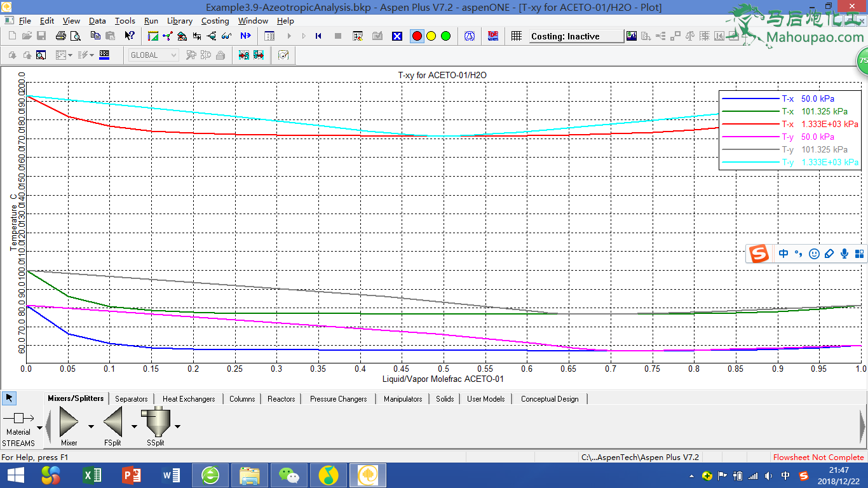Image resolution: width=868 pixels, height=488 pixels.
Task: Open the File menu
Action: [x=25, y=21]
